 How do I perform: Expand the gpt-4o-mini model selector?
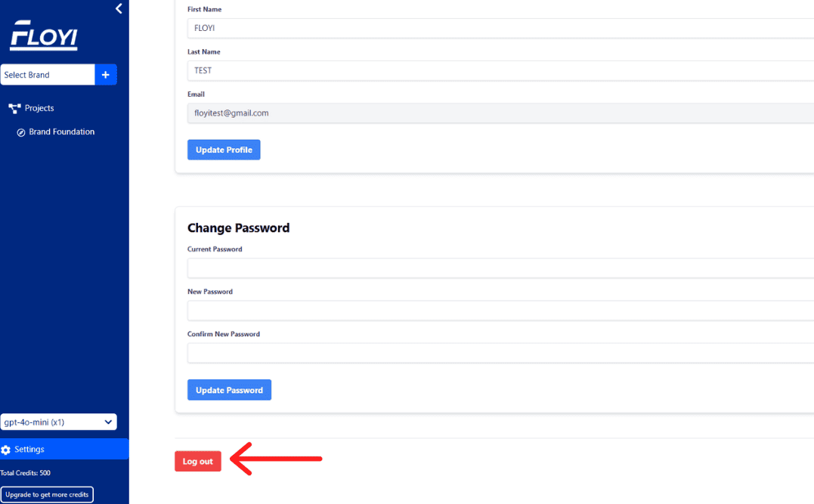59,422
